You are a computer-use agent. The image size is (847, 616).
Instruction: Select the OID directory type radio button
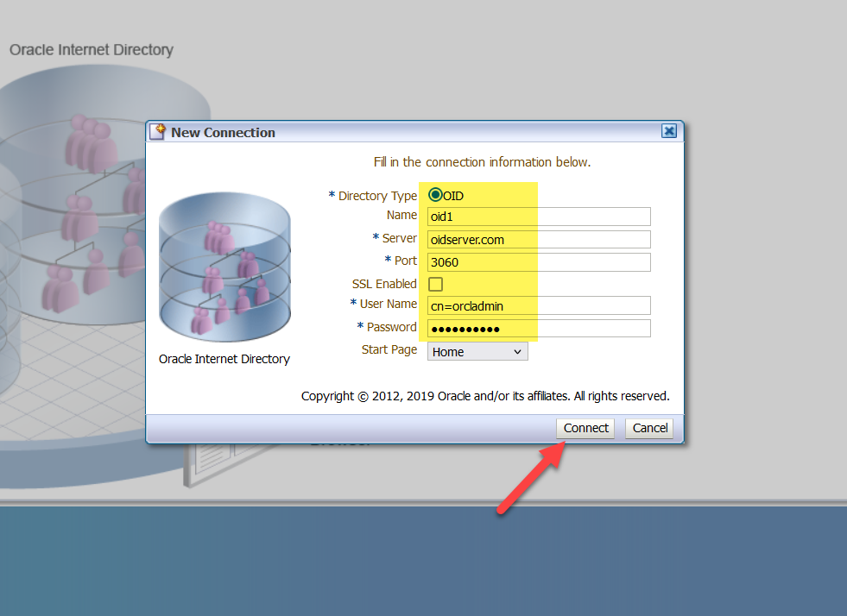[x=436, y=195]
